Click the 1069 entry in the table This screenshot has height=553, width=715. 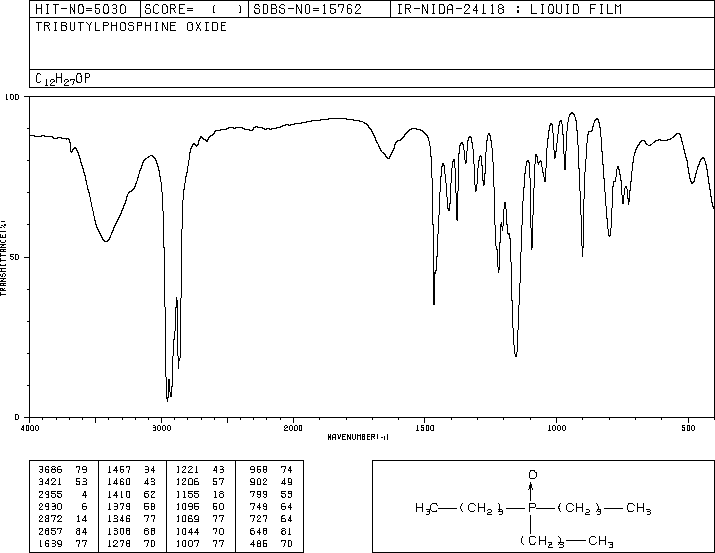(187, 519)
